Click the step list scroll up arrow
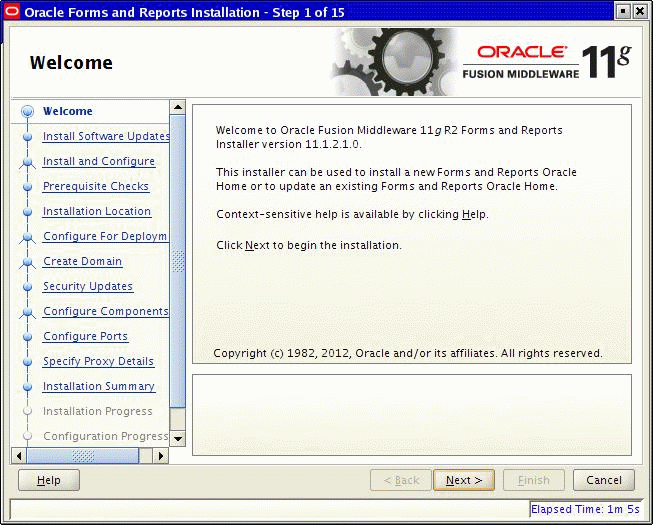 178,107
